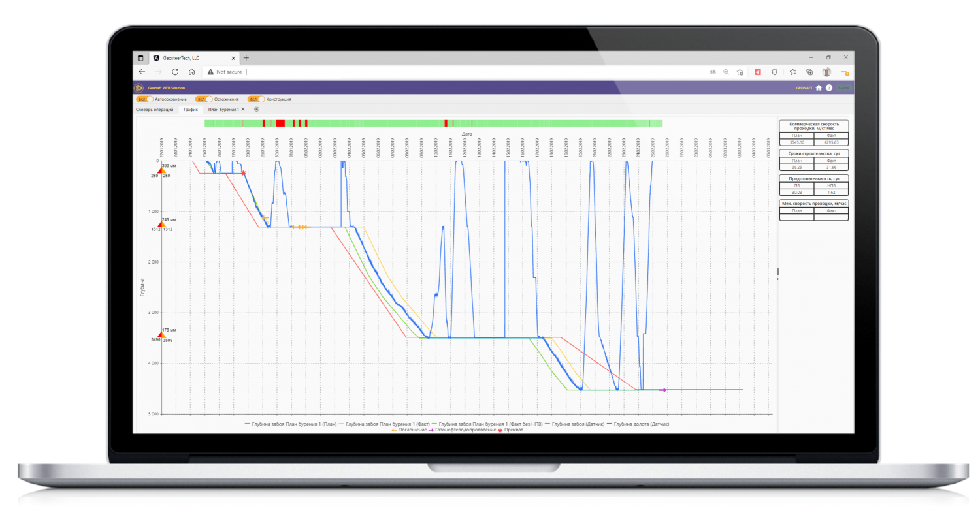Viewport: 980px width, 517px height.
Task: Click the zoom out magnifier icon
Action: tap(726, 72)
